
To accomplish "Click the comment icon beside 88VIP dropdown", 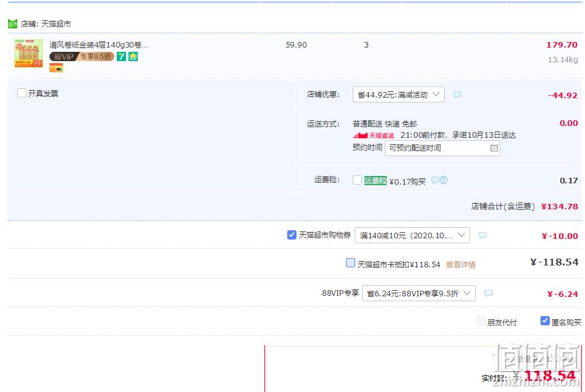I will point(489,293).
